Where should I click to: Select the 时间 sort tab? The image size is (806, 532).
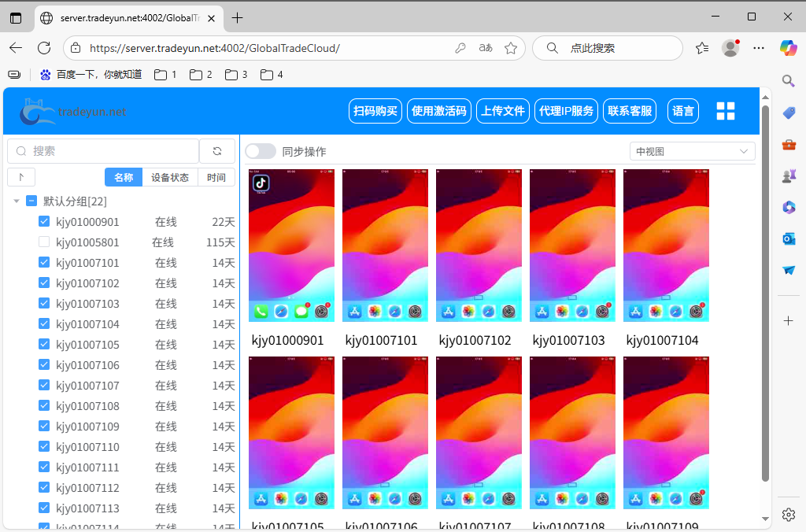coord(216,177)
